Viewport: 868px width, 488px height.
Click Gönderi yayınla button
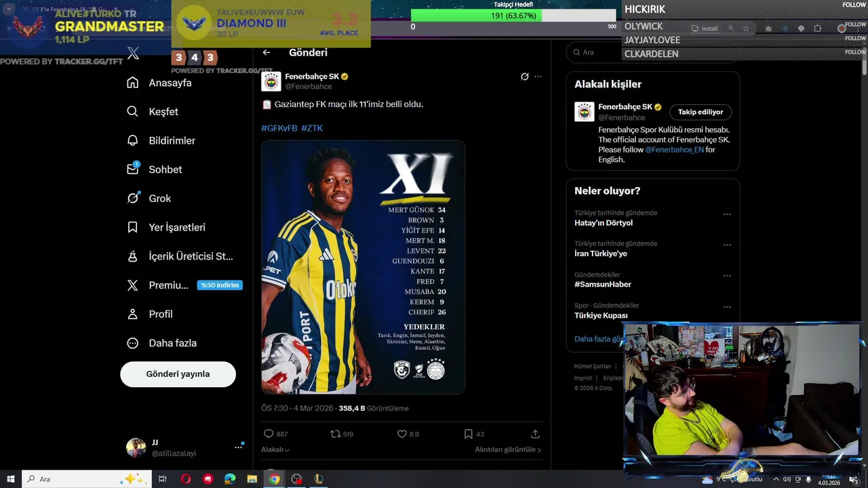coord(178,374)
